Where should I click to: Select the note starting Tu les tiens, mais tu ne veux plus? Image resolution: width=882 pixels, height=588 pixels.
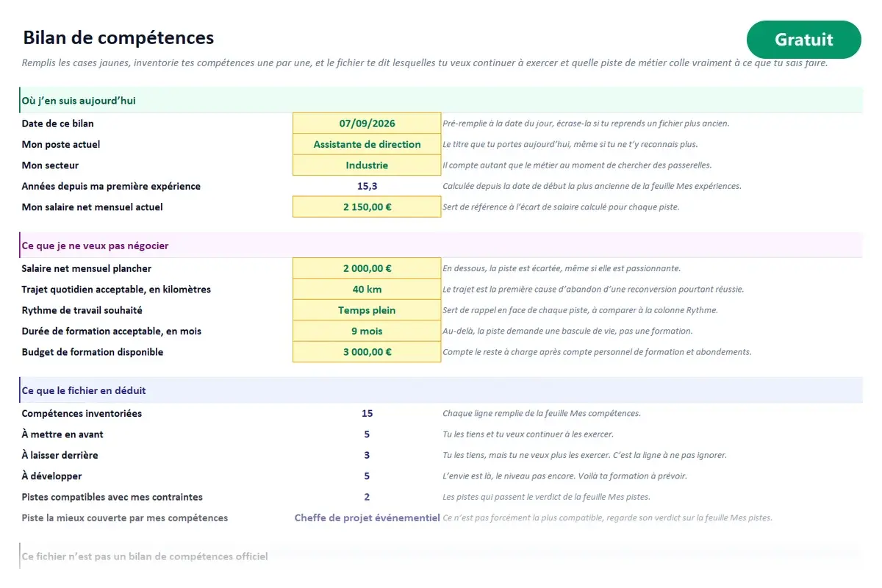point(584,455)
